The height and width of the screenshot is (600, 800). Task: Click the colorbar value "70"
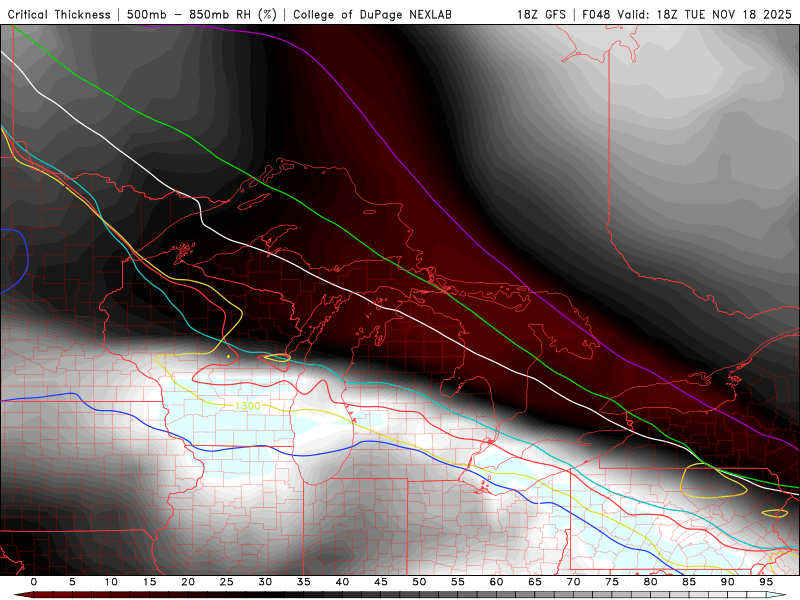click(x=573, y=582)
